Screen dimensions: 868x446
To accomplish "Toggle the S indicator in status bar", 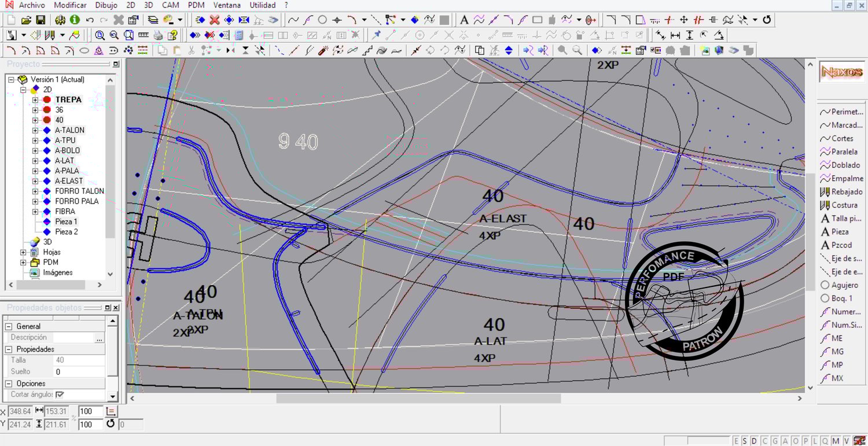I will tap(745, 441).
